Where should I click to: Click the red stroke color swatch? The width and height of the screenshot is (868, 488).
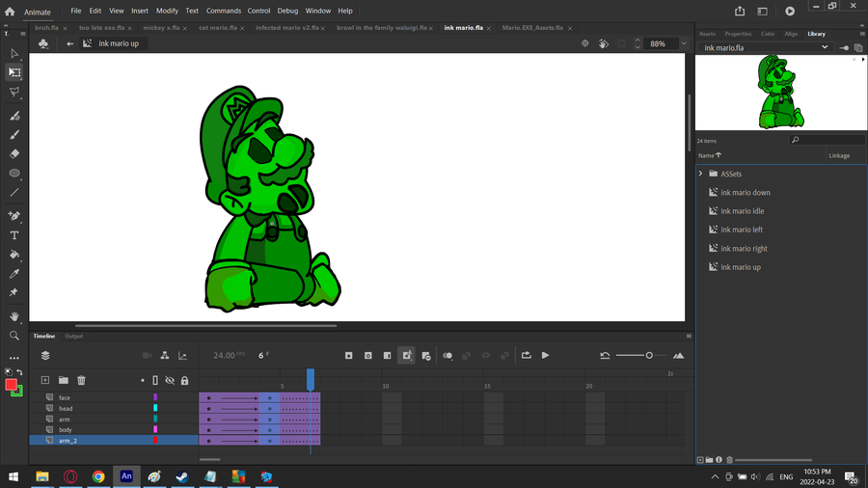[11, 385]
